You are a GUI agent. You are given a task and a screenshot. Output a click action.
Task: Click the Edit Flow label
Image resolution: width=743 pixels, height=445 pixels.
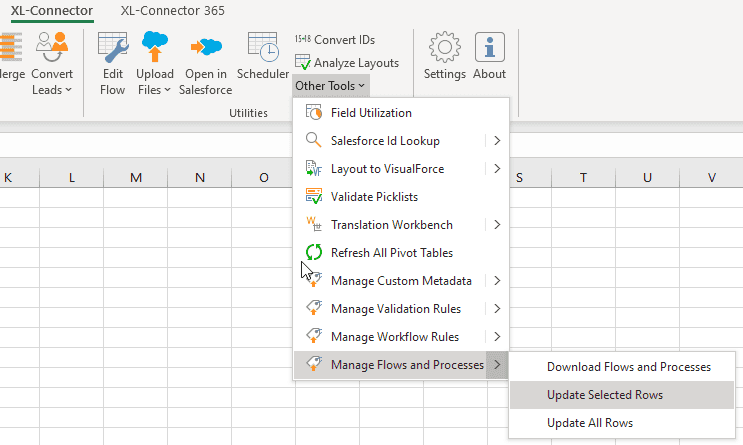(x=113, y=82)
